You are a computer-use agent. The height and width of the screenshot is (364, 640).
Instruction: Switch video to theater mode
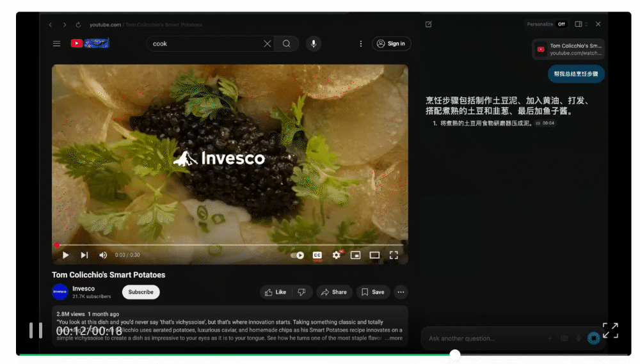[374, 255]
